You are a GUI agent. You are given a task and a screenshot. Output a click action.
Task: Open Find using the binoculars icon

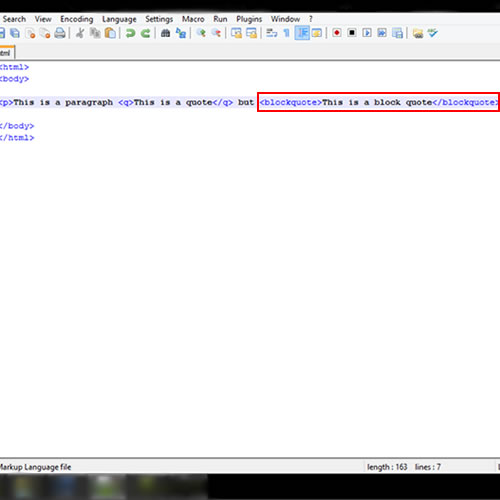point(165,33)
